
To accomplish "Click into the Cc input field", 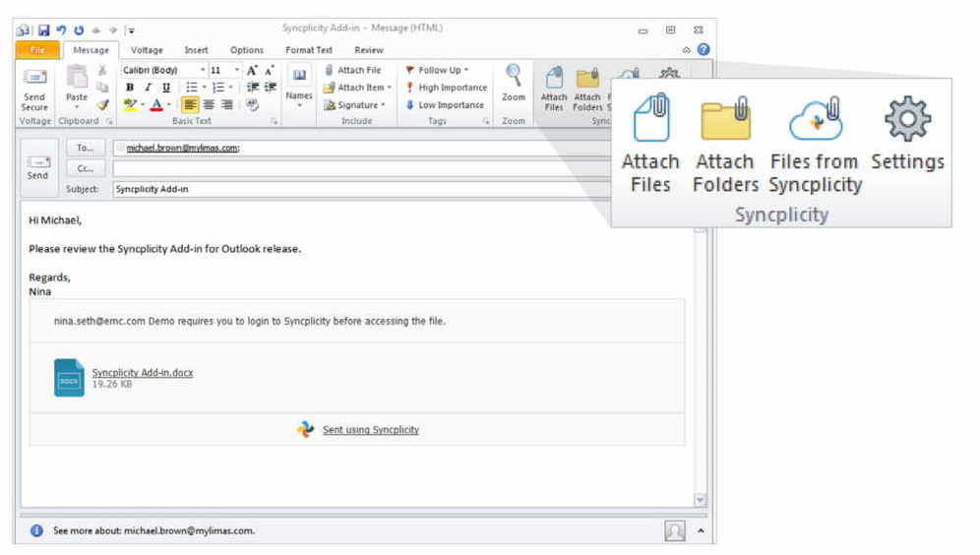I will point(362,168).
